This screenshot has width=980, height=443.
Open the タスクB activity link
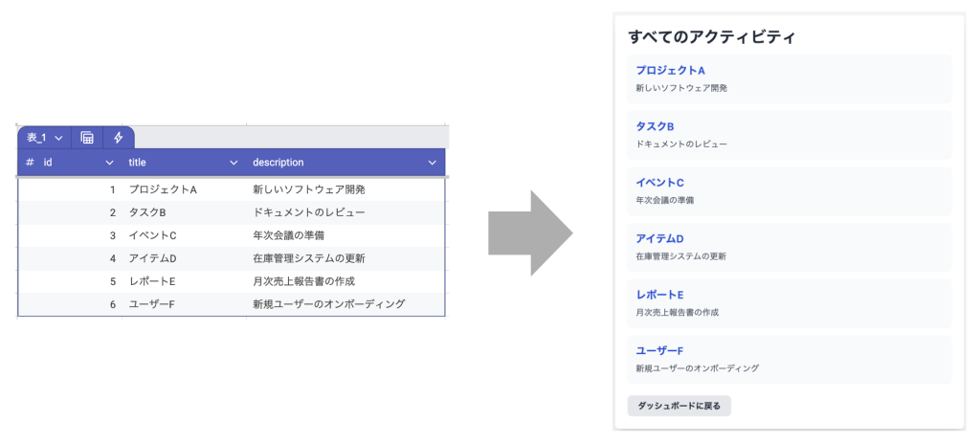(x=656, y=126)
